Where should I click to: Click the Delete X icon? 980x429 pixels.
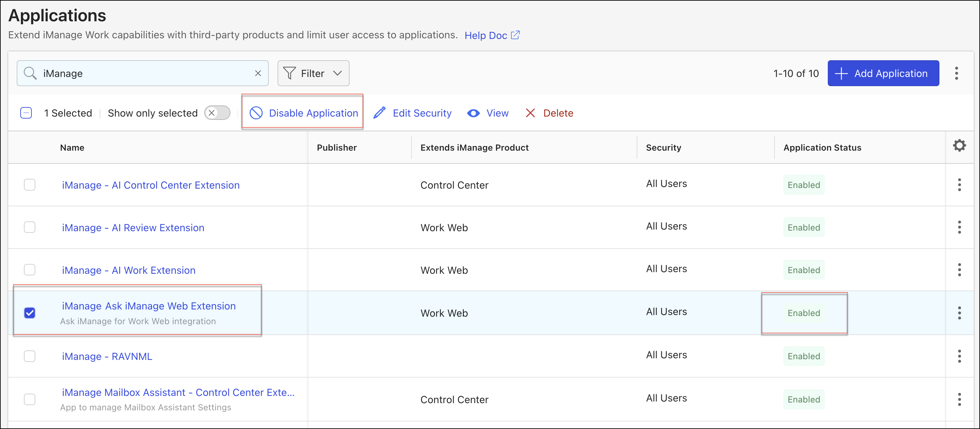[x=530, y=113]
